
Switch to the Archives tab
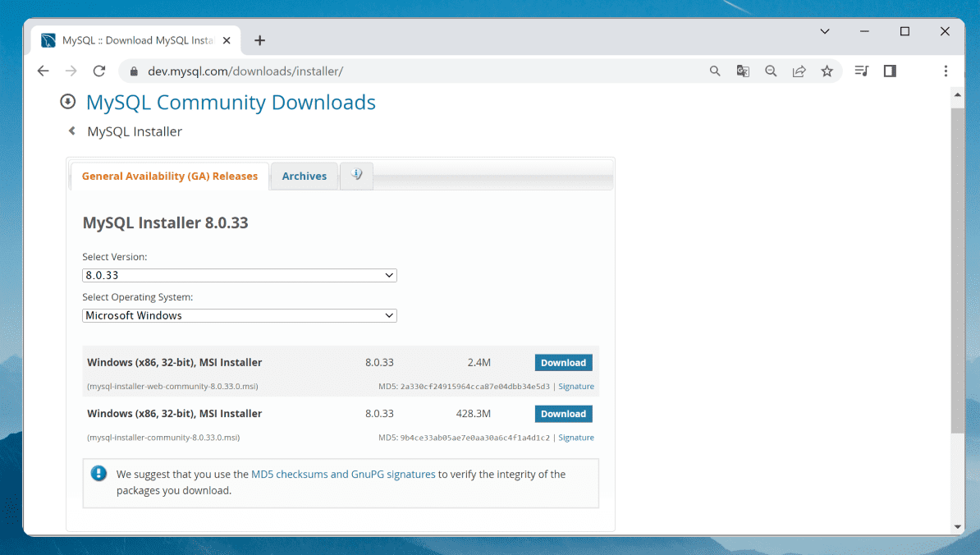pyautogui.click(x=304, y=176)
